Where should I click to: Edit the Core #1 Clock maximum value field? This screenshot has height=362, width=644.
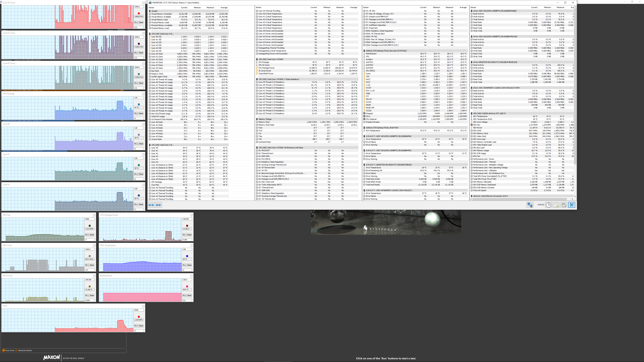tap(139, 37)
